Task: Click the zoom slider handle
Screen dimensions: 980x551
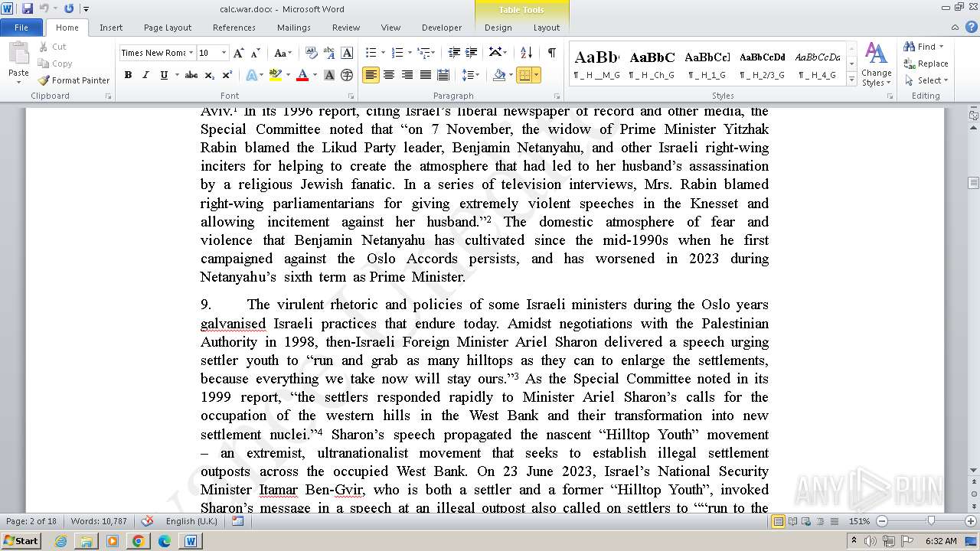Action: (931, 521)
